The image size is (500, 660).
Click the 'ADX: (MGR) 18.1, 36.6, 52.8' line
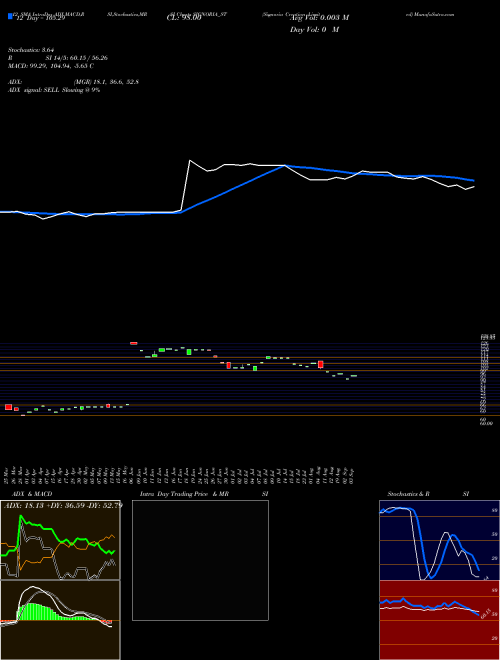pos(74,82)
